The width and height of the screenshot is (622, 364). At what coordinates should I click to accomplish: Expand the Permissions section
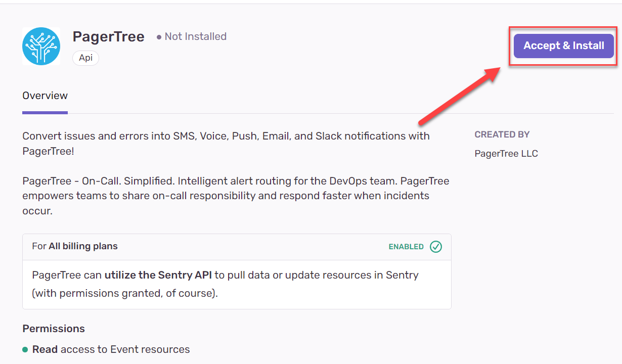point(53,328)
